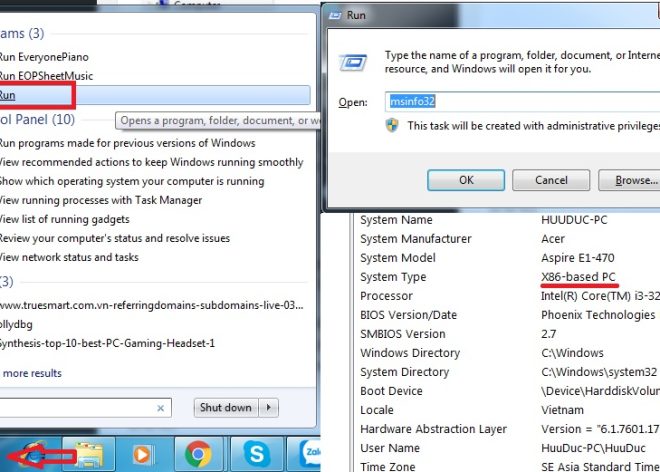Select the SMBIOS Version row

pos(506,334)
